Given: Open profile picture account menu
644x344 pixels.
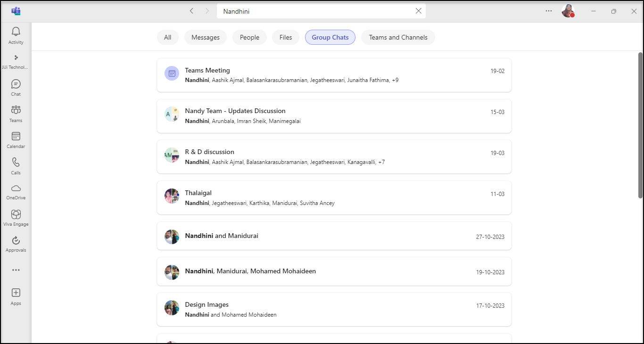Looking at the screenshot, I should click(x=568, y=11).
